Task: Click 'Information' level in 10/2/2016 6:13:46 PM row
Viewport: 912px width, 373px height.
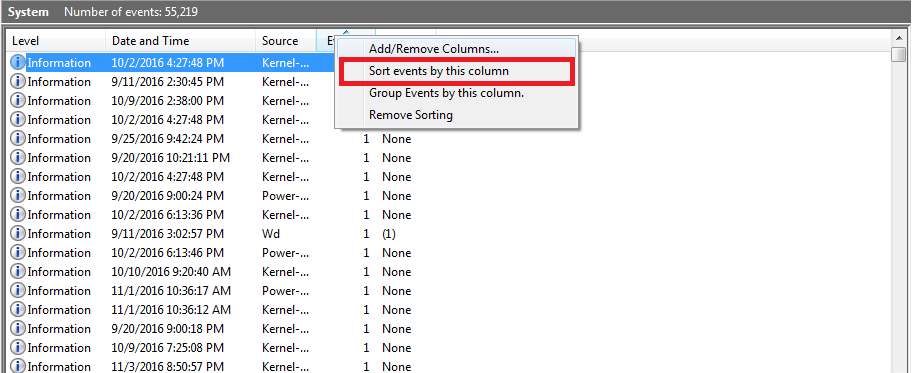Action: tap(59, 253)
